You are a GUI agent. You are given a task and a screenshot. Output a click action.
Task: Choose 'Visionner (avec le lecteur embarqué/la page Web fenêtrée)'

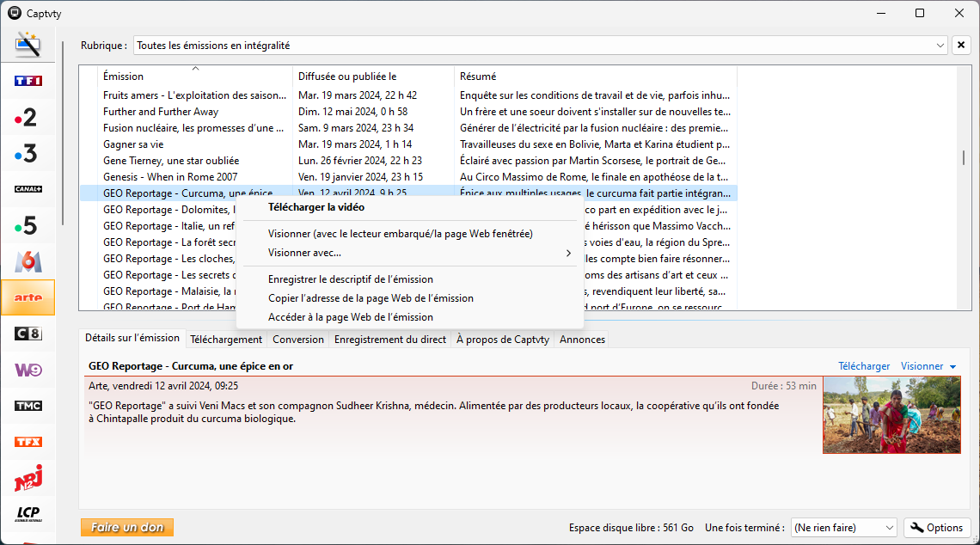(410, 234)
